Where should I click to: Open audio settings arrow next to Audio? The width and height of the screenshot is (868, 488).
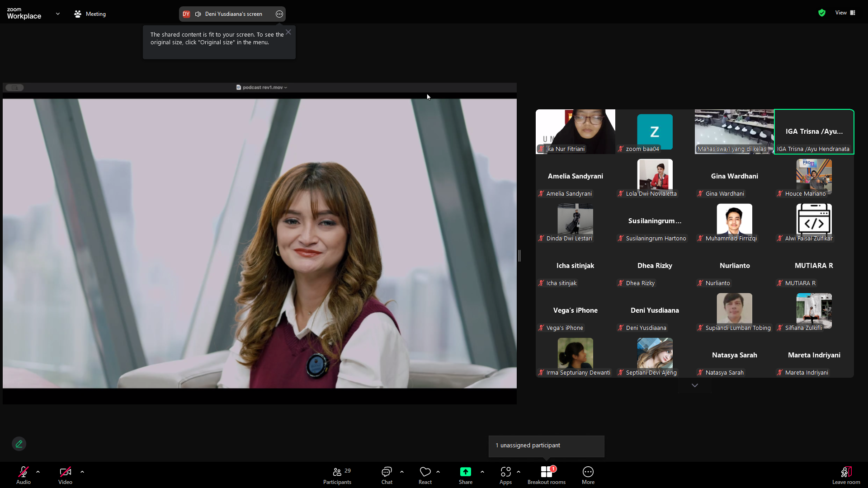(38, 472)
